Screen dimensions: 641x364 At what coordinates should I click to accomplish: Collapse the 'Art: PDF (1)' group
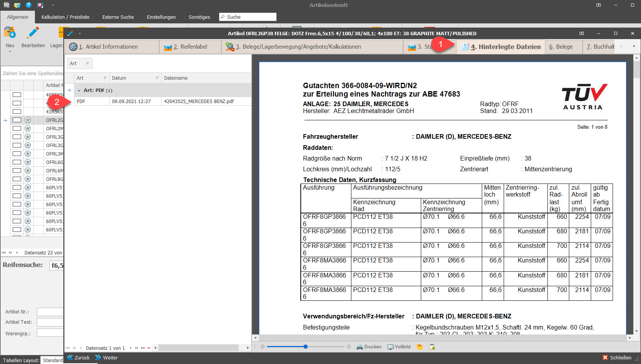(x=79, y=90)
